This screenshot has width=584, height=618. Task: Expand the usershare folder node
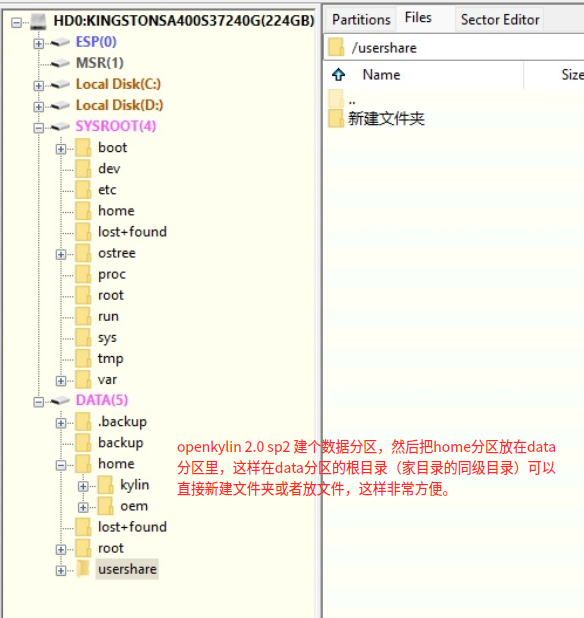click(61, 571)
